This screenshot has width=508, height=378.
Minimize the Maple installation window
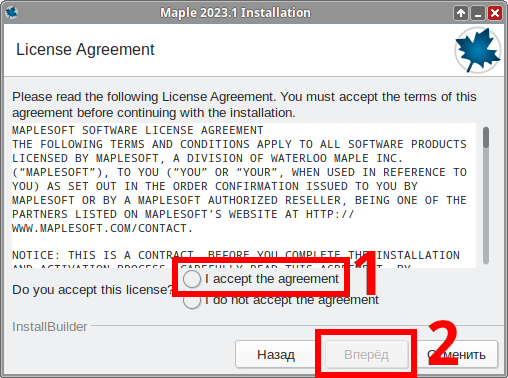pos(478,13)
